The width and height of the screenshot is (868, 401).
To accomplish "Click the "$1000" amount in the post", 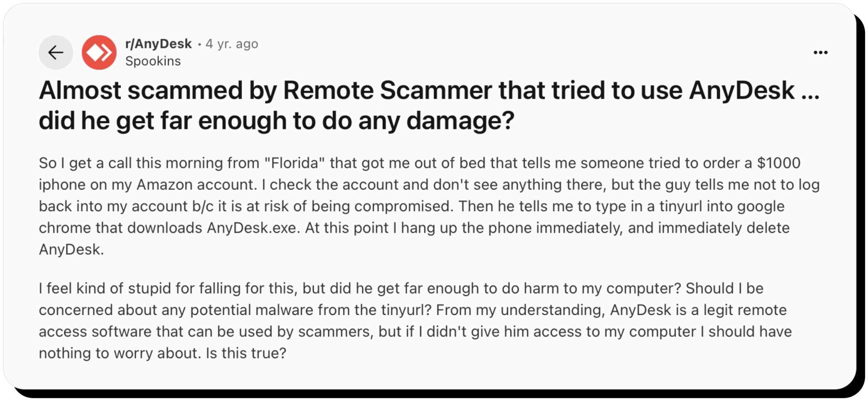I will coord(779,163).
